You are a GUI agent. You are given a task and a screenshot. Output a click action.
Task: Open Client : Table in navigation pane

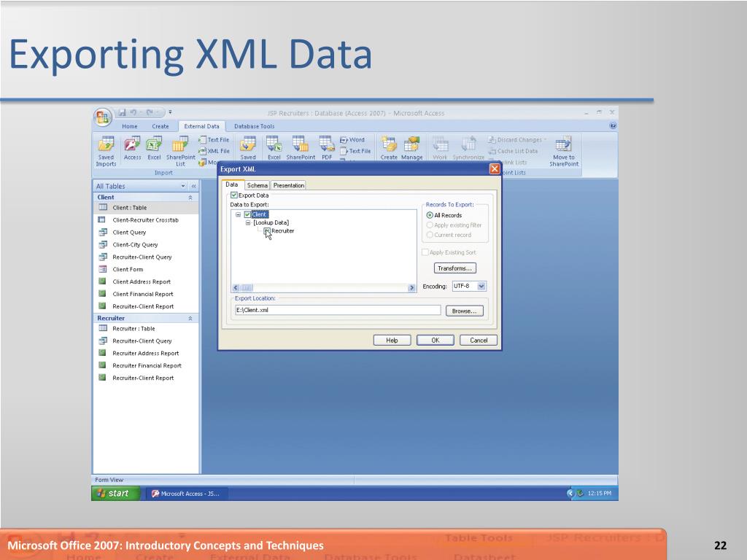pyautogui.click(x=146, y=208)
